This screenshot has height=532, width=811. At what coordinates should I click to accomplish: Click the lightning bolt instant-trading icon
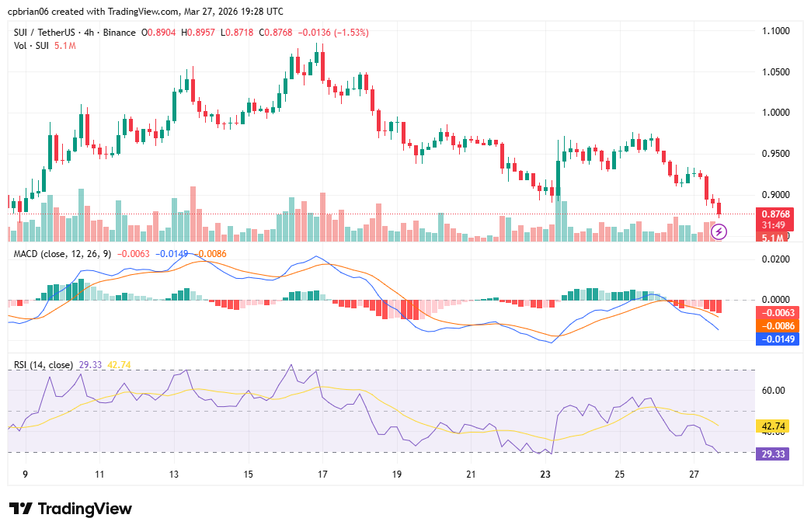click(x=719, y=230)
